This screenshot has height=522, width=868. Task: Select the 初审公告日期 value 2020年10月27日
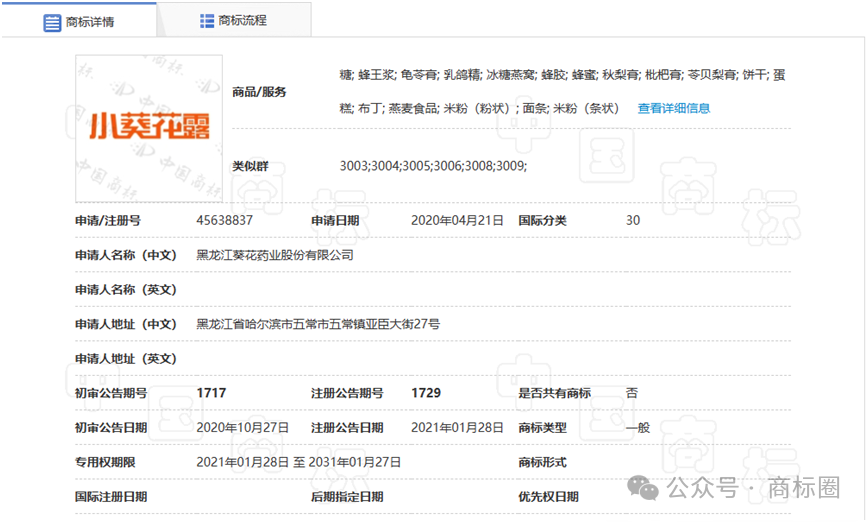242,427
